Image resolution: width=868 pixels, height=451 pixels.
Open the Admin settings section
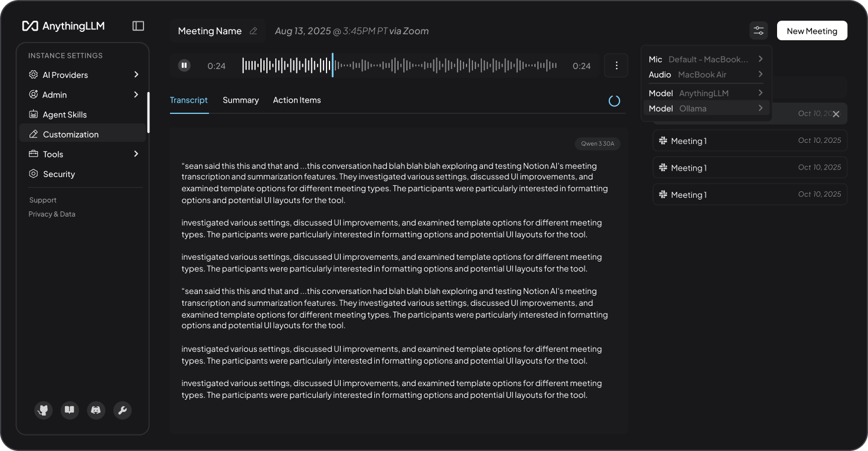[x=83, y=94]
